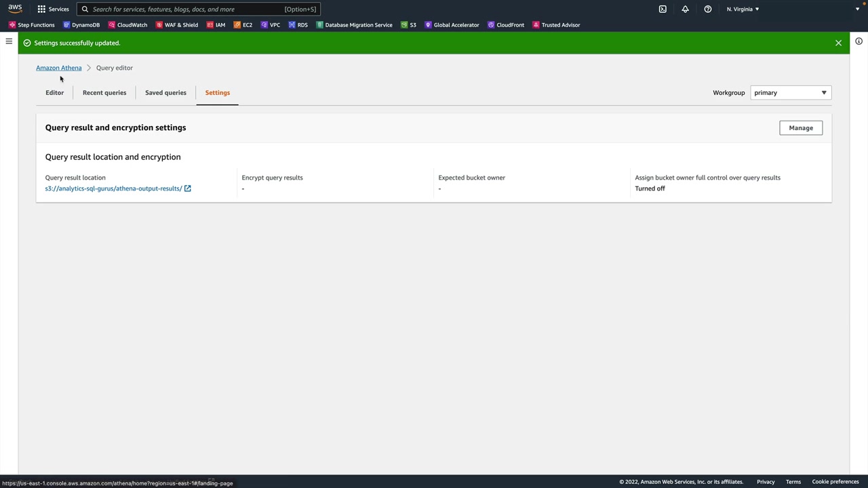Go to Amazon Athena breadcrumb link

pos(59,68)
